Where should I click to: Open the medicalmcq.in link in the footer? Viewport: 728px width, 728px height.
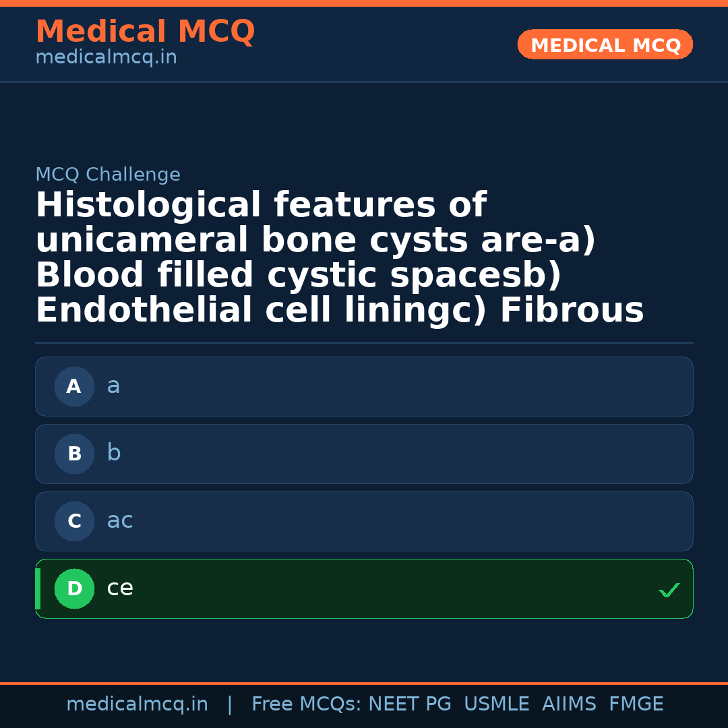pos(137,704)
